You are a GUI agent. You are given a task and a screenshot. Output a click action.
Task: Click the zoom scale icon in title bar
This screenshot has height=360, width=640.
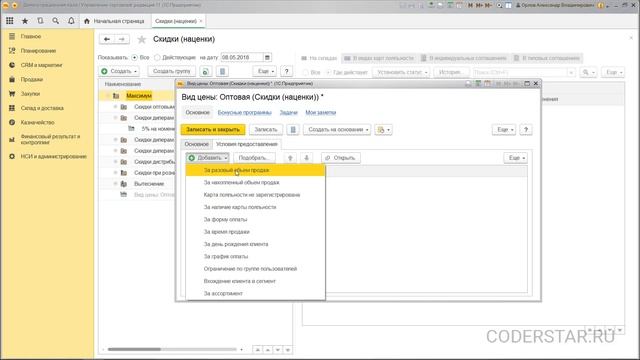click(x=499, y=5)
